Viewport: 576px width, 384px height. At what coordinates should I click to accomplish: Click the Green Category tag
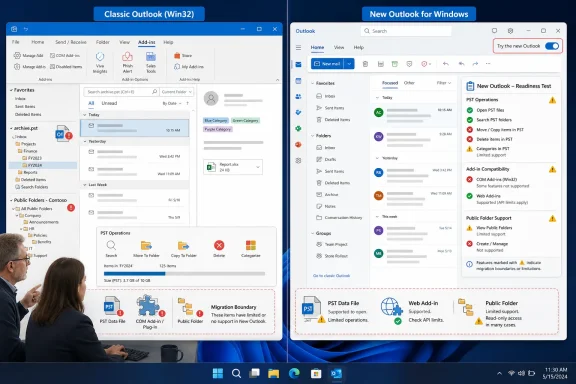245,121
